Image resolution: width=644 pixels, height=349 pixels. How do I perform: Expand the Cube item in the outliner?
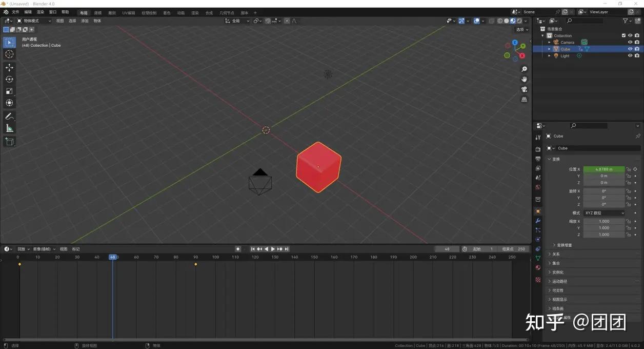click(x=549, y=49)
